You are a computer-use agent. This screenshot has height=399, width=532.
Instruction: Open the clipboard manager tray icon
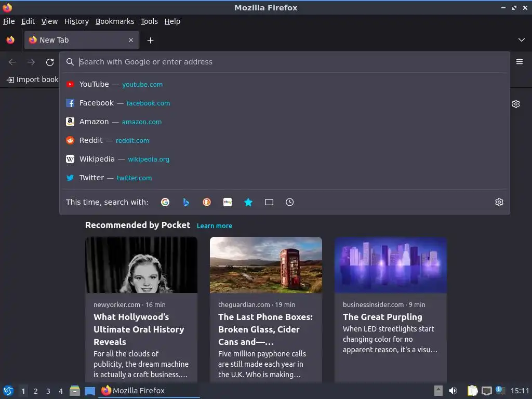[x=472, y=391]
